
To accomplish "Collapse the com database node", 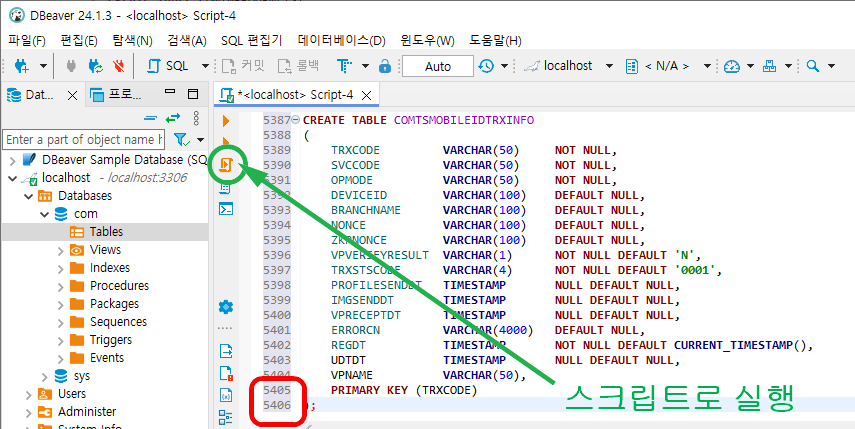I will click(45, 214).
